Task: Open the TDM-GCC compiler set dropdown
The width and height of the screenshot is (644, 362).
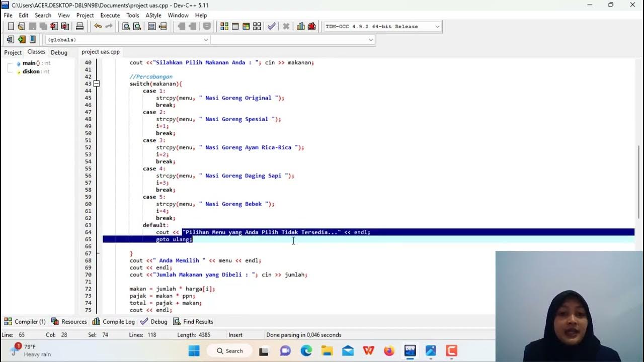Action: tap(437, 27)
